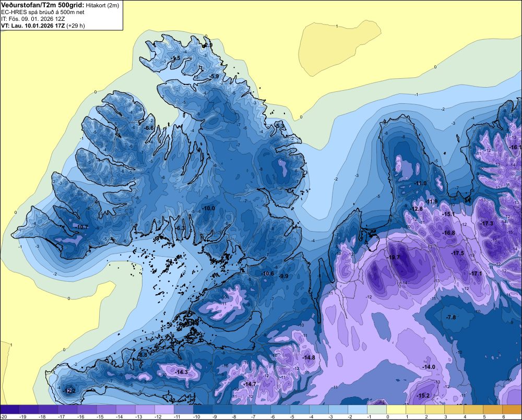Click the -14.7 temperature label
The width and height of the screenshot is (522, 420).
coord(250,384)
